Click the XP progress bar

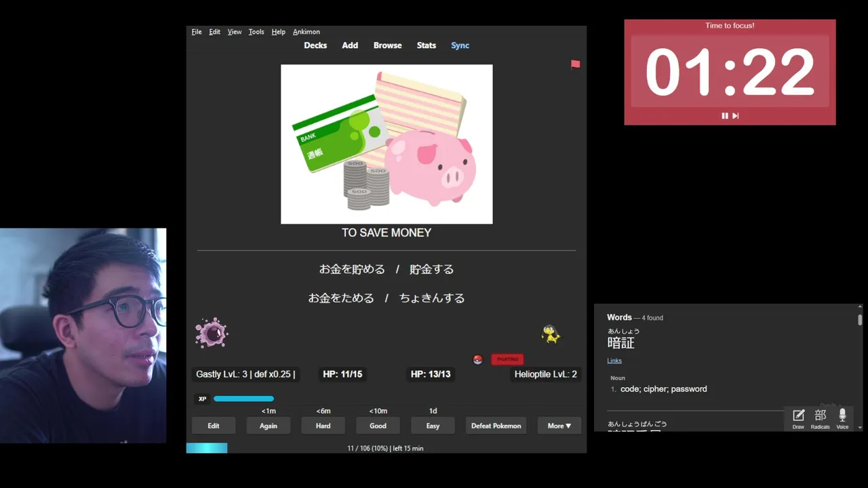pyautogui.click(x=244, y=399)
